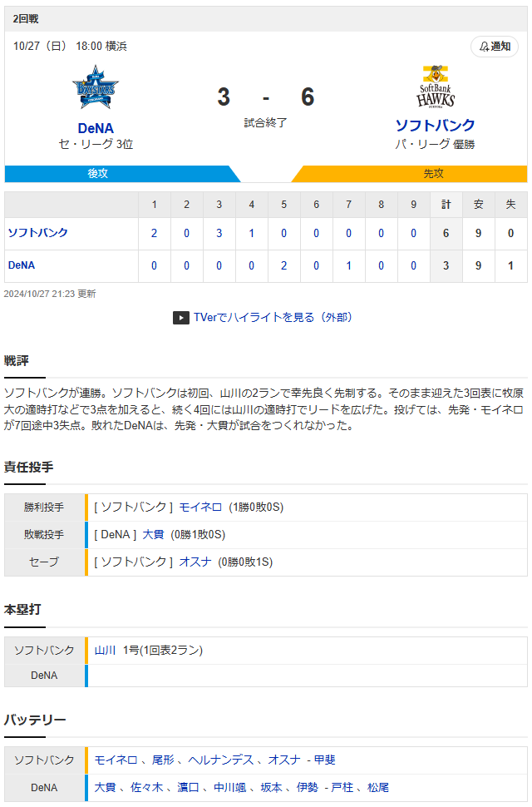Open 尾形 link in battery section
The image size is (532, 807).
point(163,760)
